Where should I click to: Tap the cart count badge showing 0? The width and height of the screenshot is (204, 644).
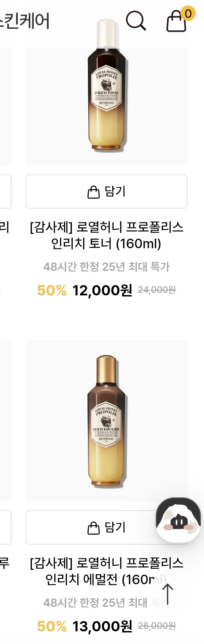[x=188, y=14]
